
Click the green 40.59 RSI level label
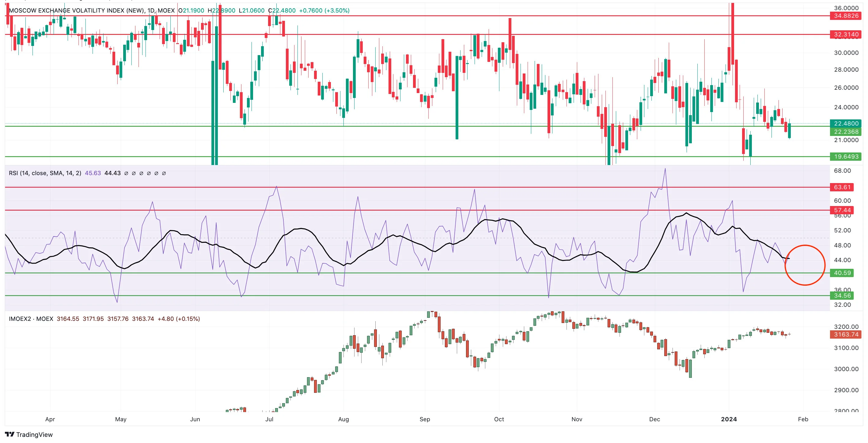pos(842,273)
